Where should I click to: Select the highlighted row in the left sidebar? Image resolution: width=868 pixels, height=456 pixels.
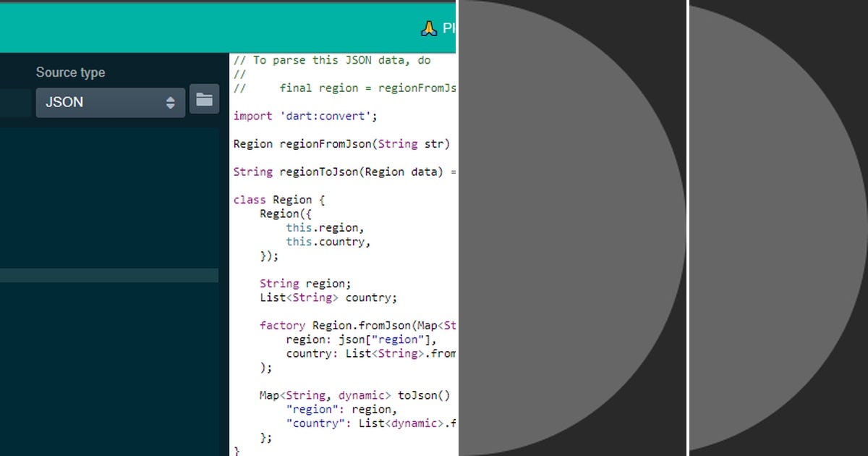109,275
